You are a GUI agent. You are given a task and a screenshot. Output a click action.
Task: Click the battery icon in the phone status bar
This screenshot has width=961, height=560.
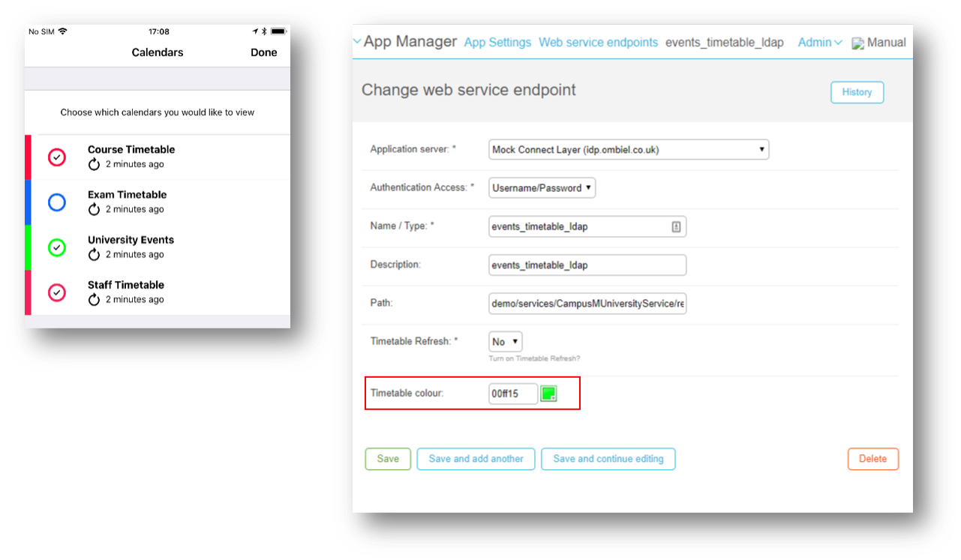(x=278, y=31)
